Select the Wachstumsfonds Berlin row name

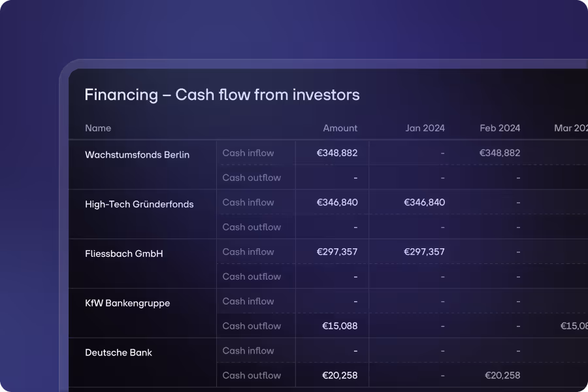click(x=137, y=154)
